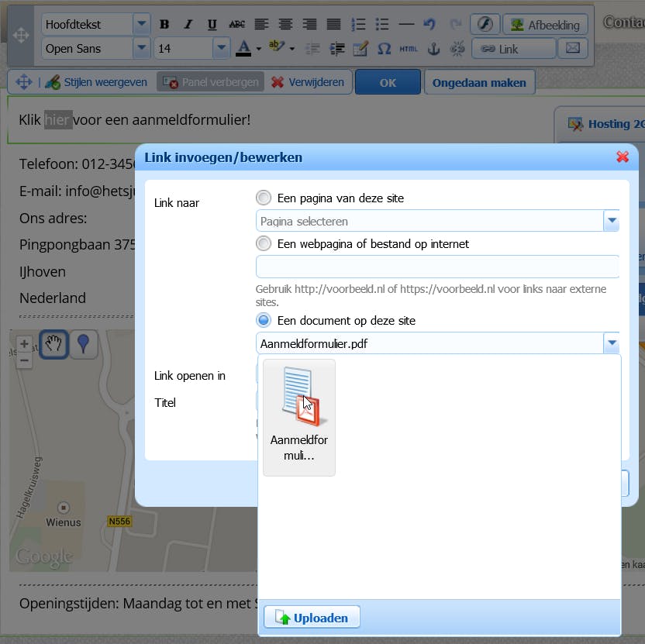Expand highlight color dropdown arrow

[292, 49]
